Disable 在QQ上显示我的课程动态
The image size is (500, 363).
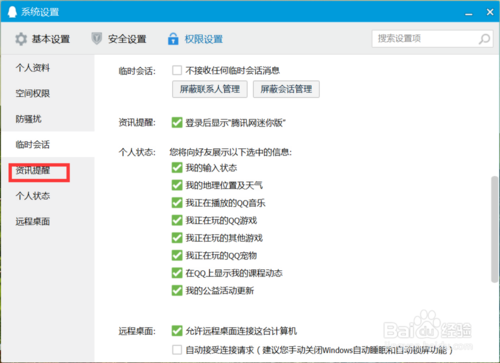point(177,273)
